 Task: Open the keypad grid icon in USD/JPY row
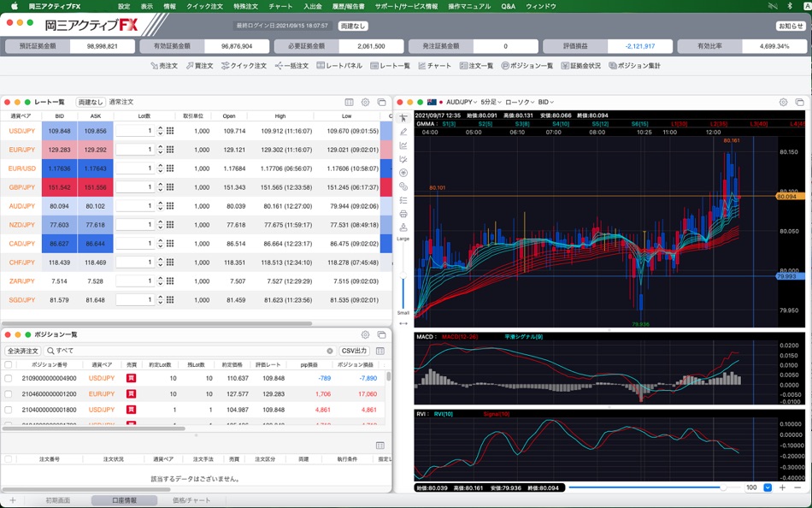pyautogui.click(x=170, y=131)
